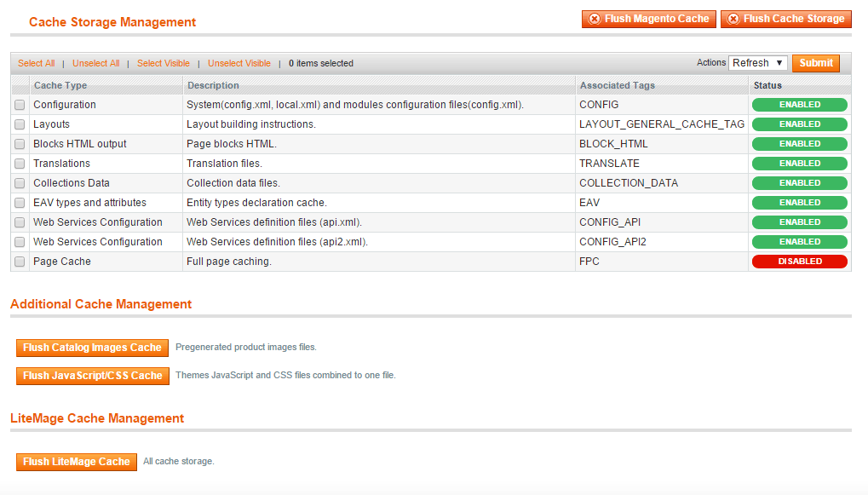Click the Flush Magento Cache button
868x495 pixels.
(x=649, y=19)
